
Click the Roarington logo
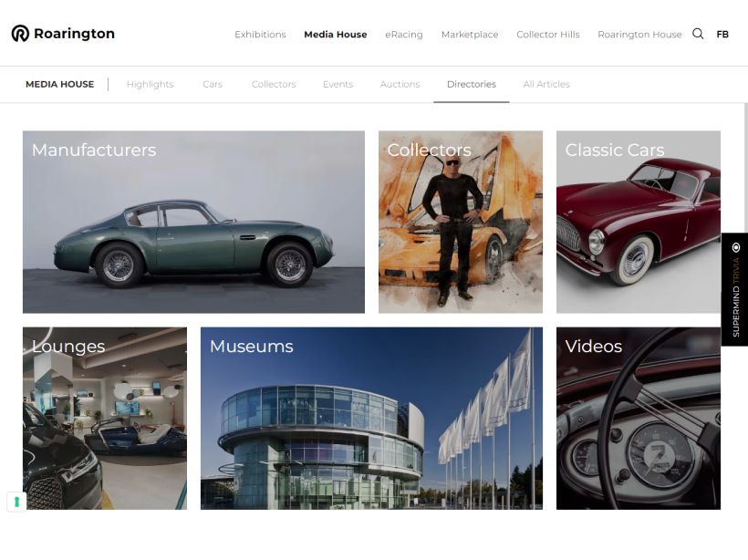click(x=63, y=34)
